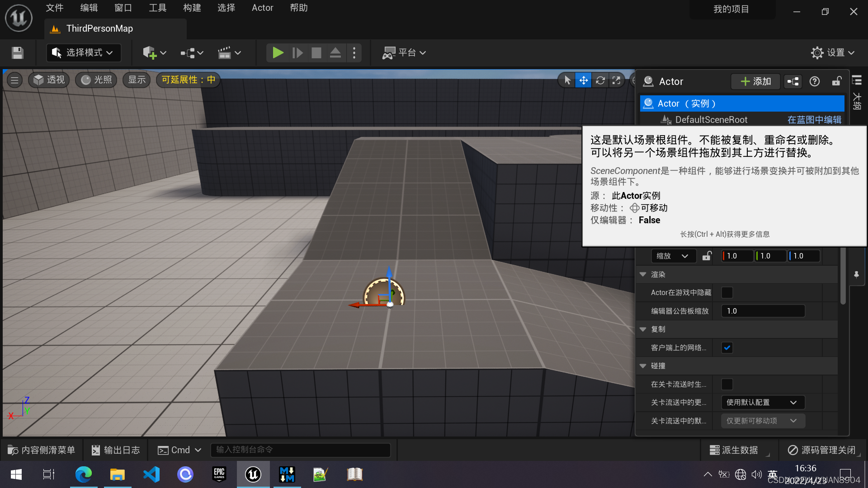This screenshot has width=868, height=488.
Task: Uncheck the 客户端上的网络 checkbox
Action: pyautogui.click(x=727, y=348)
